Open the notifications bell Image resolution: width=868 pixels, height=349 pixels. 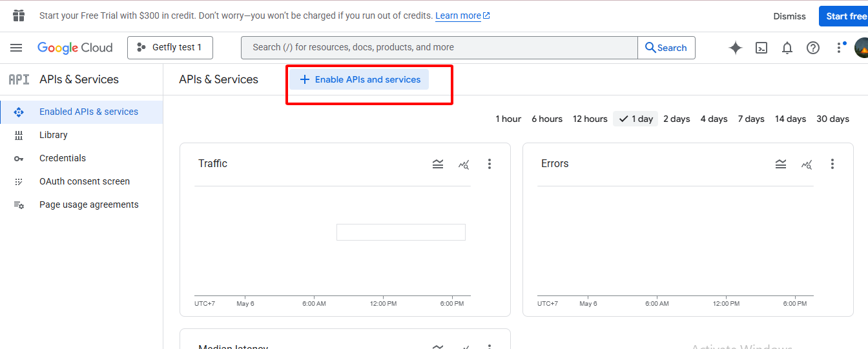pos(787,48)
